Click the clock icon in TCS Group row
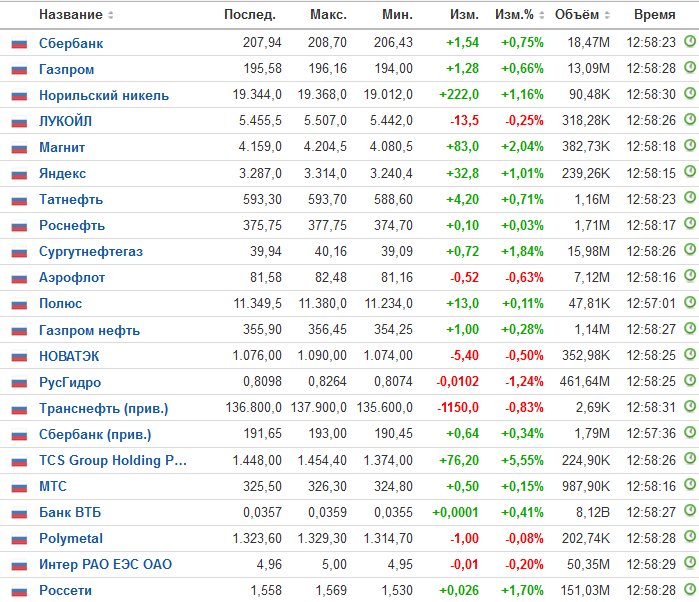 point(690,458)
